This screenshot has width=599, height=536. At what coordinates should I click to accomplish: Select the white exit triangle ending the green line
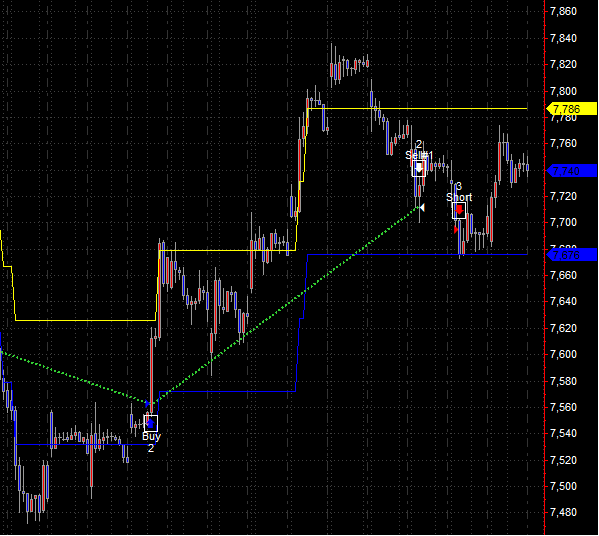coord(422,207)
